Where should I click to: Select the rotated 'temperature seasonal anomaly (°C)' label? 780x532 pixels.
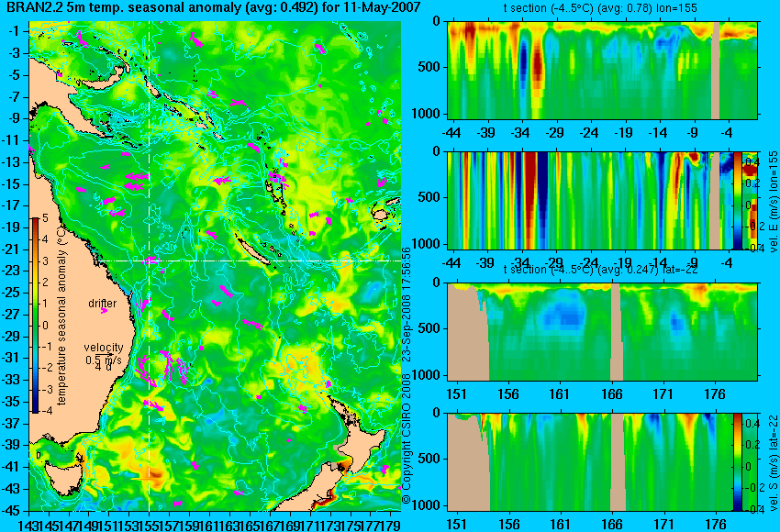point(61,315)
